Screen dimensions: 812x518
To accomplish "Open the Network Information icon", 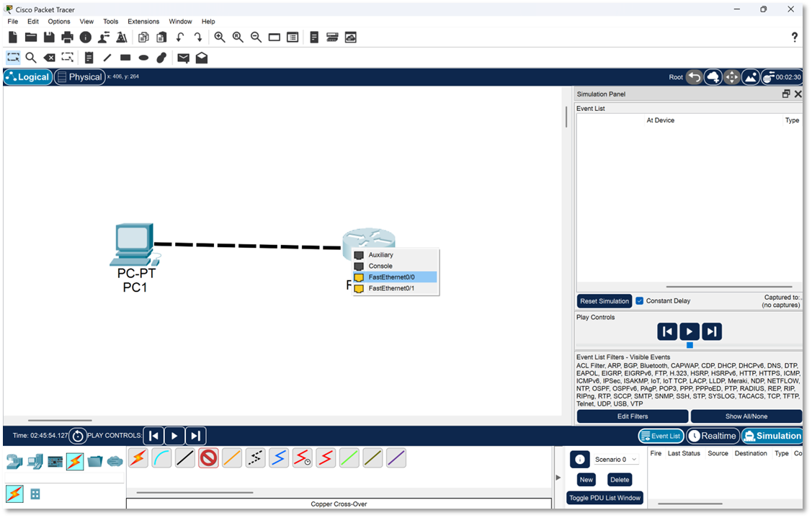I will pyautogui.click(x=86, y=37).
